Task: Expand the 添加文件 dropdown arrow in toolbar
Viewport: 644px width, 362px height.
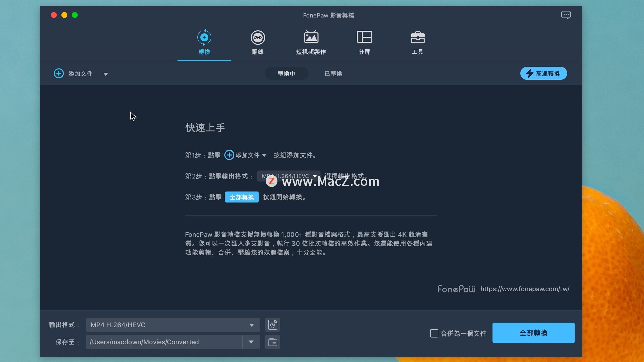Action: pos(106,74)
